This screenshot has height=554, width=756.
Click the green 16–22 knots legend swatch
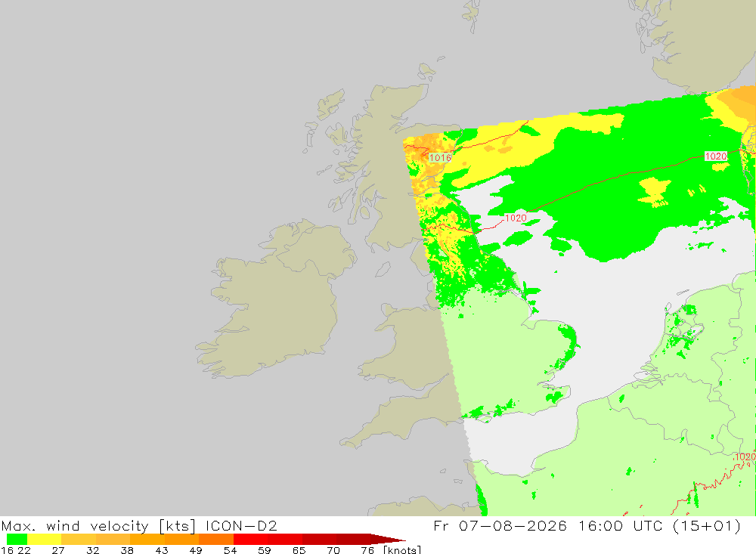[17, 539]
